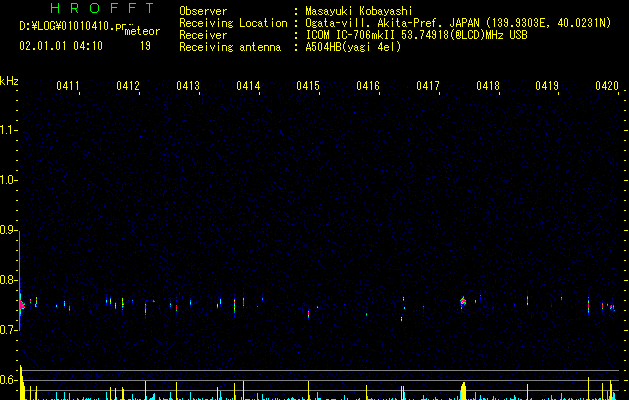Click the 0.6 frequency axis label
The height and width of the screenshot is (400, 629).
tap(7, 380)
